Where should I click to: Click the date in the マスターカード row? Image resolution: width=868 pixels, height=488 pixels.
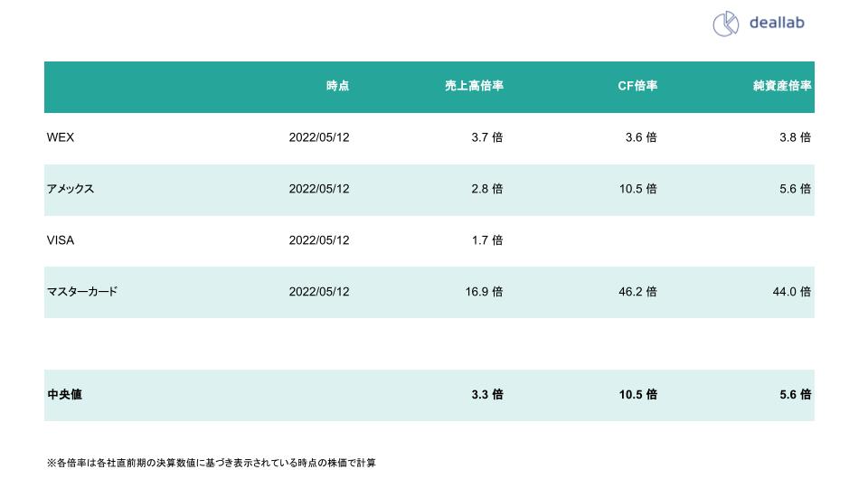[x=319, y=292]
